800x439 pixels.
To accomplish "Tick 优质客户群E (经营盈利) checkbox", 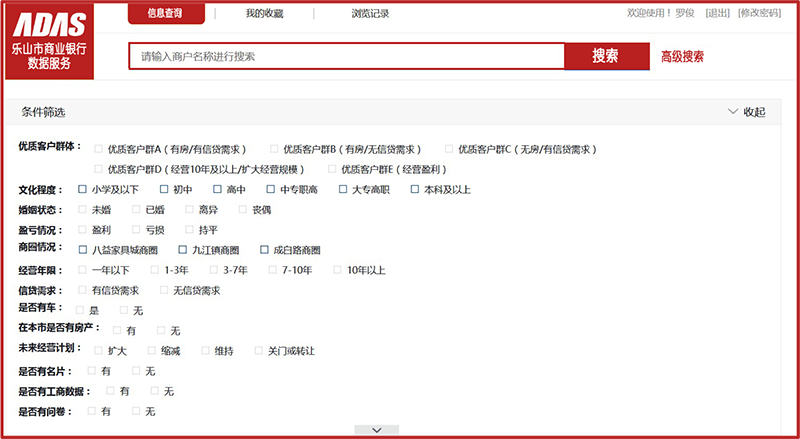I will (332, 169).
